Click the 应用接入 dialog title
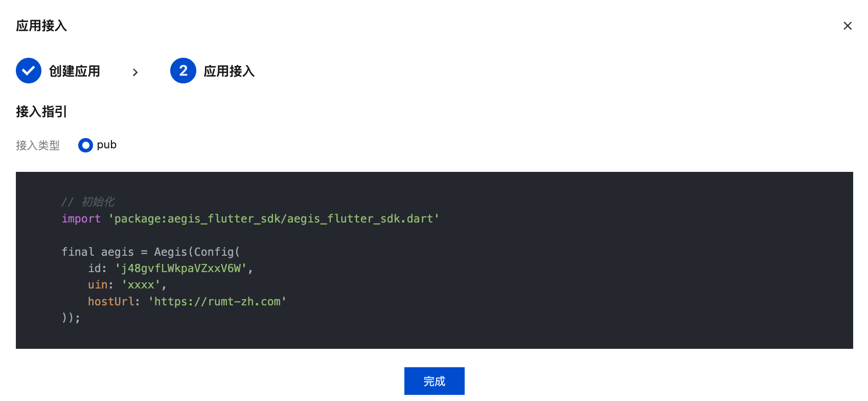868x401 pixels. (41, 26)
